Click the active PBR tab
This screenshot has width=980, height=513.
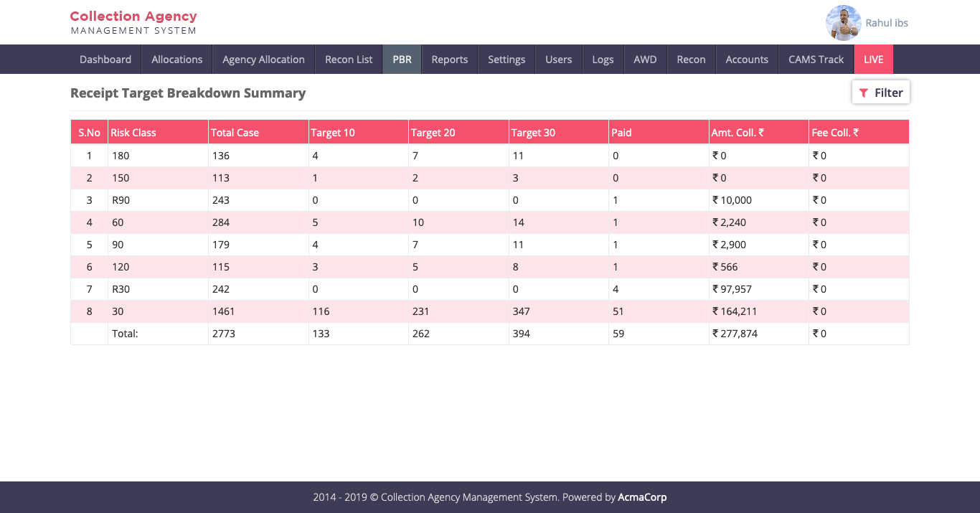coord(402,60)
